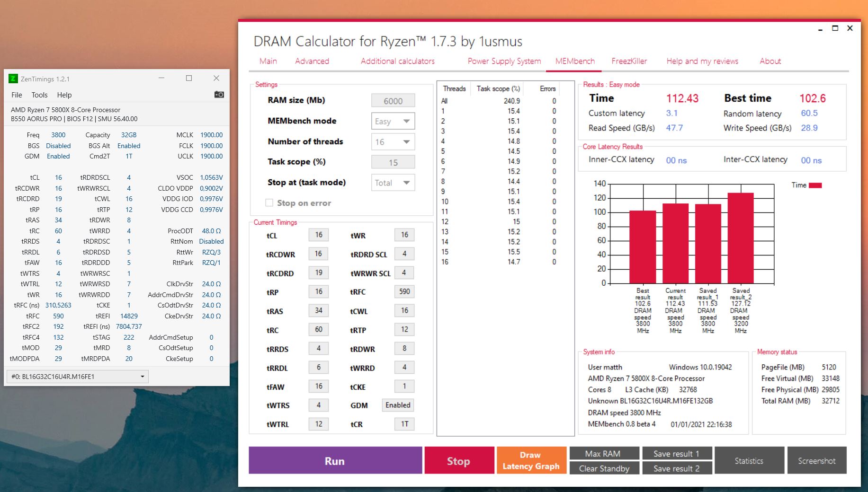868x492 pixels.
Task: Click the Current result bar in chart
Action: [x=675, y=244]
